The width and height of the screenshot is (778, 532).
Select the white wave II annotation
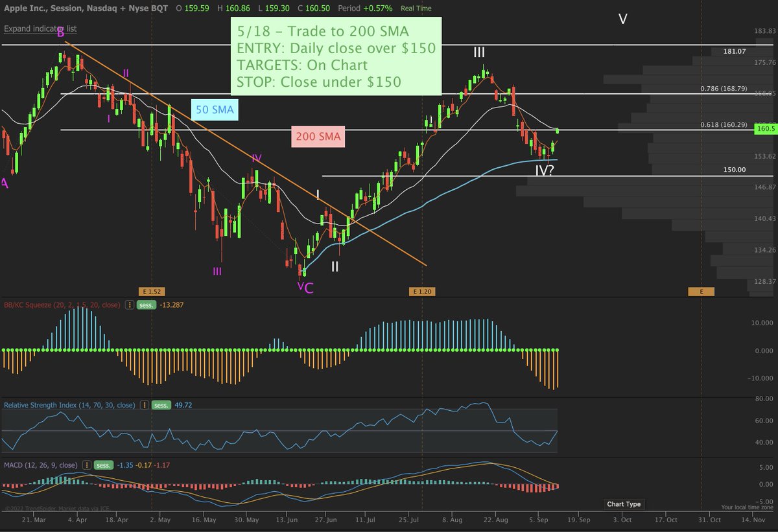(x=335, y=266)
